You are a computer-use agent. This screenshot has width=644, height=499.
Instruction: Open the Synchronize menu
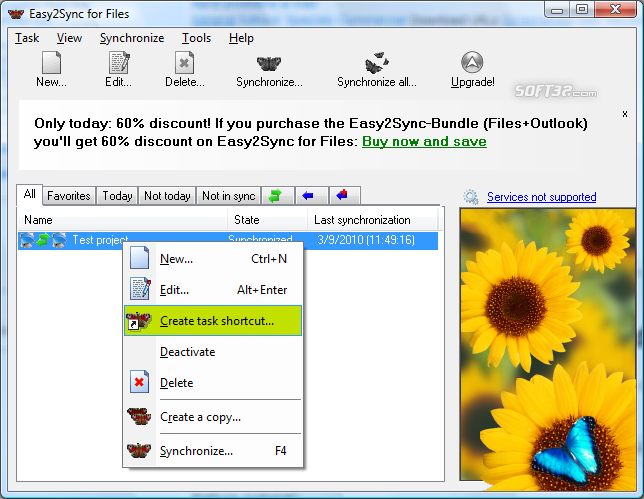(x=132, y=38)
